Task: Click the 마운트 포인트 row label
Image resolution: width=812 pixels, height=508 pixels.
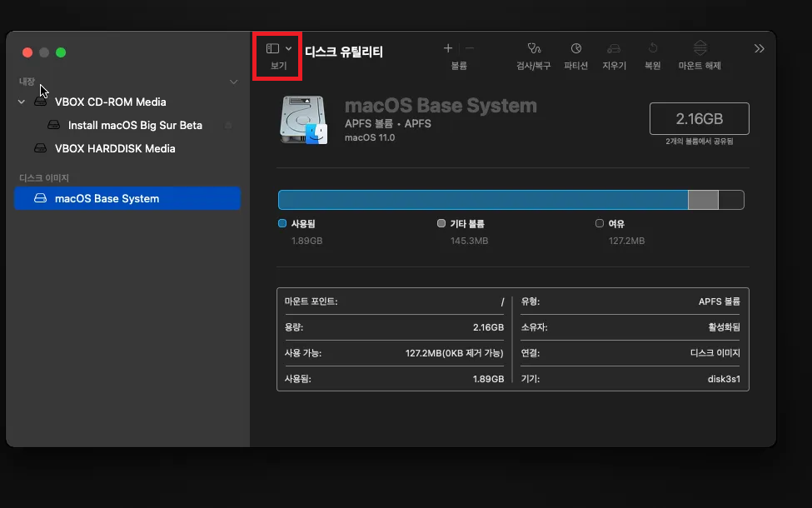Action: click(x=311, y=301)
